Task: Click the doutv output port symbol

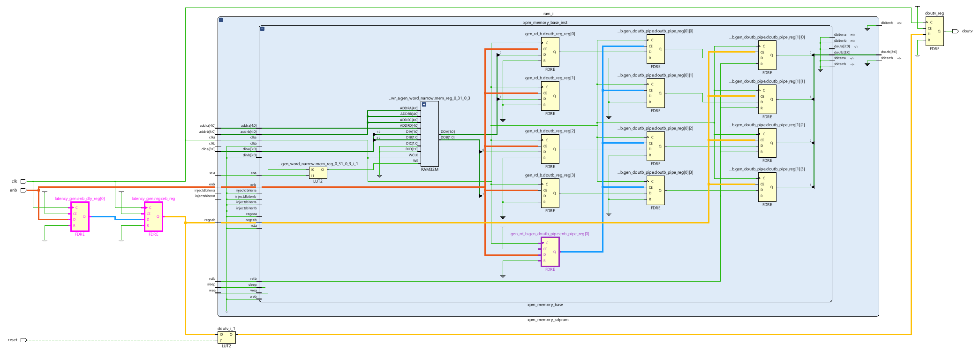Action: click(x=955, y=31)
